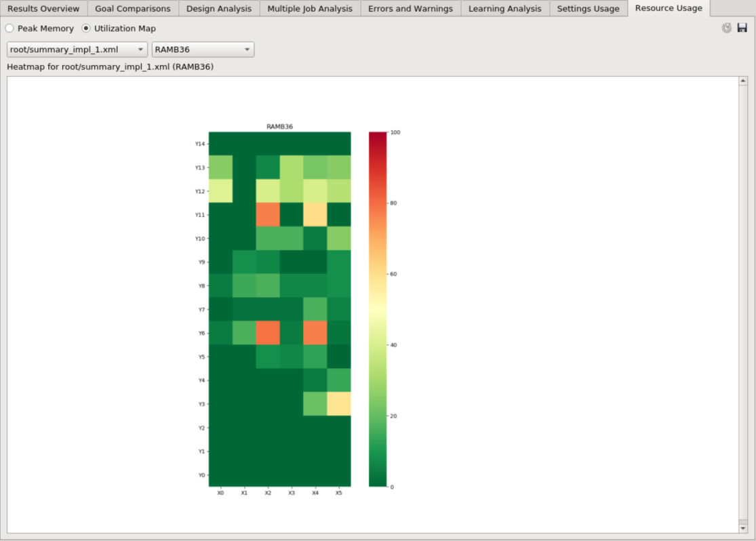The image size is (756, 541).
Task: Select the Utilization Map radio button
Action: click(86, 28)
